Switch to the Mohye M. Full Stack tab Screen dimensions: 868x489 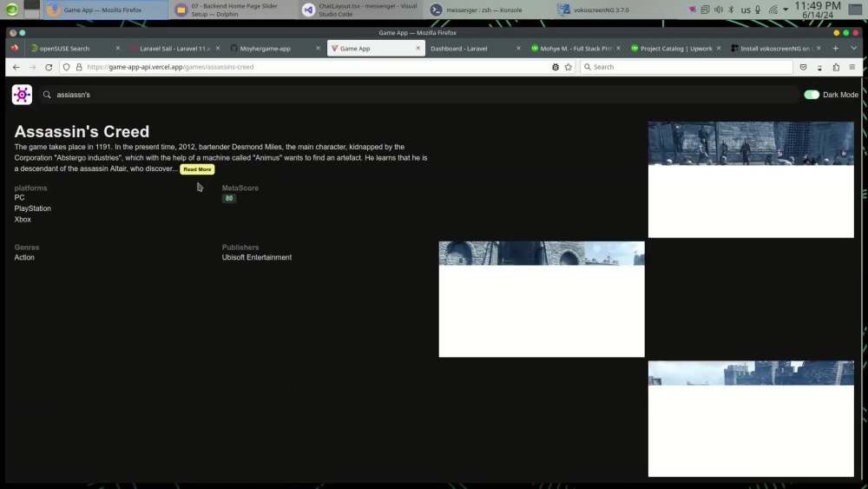[x=575, y=49]
